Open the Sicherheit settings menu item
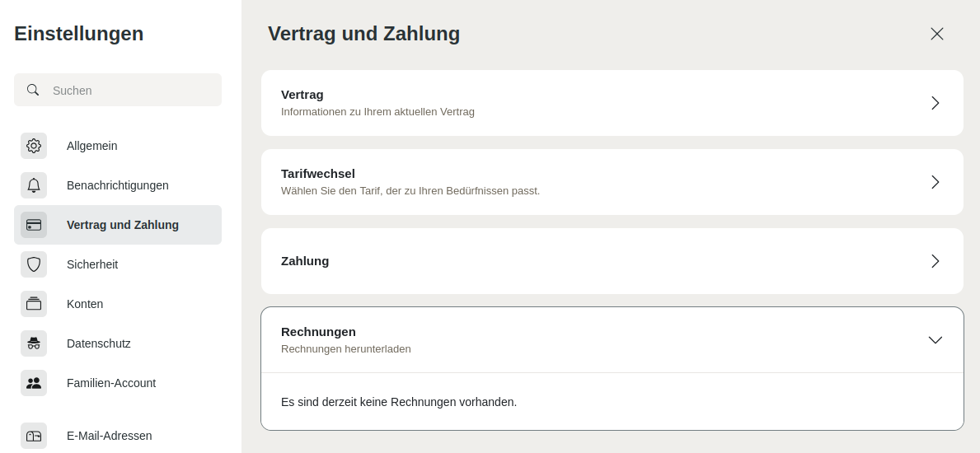980x453 pixels. 92,264
